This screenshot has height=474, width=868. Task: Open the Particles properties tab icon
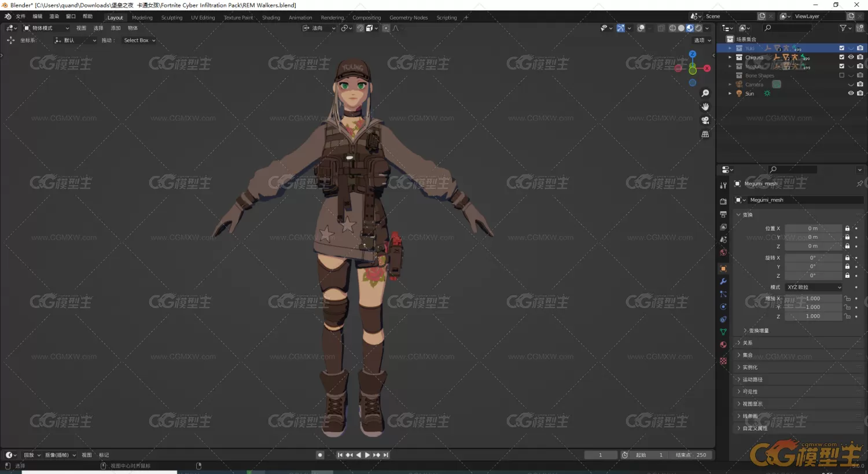pos(723,294)
